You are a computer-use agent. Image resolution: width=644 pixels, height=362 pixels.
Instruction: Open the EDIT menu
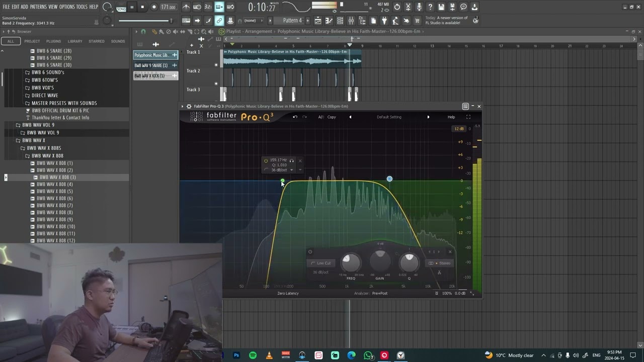tap(16, 7)
